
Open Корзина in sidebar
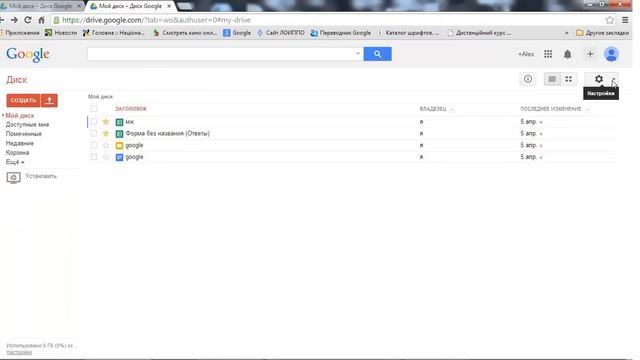[17, 153]
